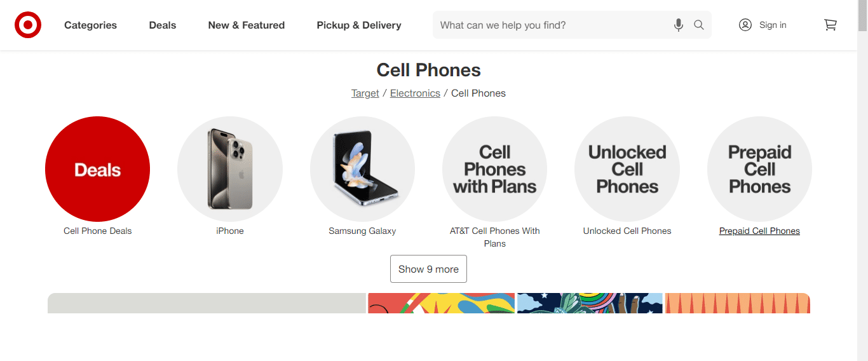Select the red Deals circle icon
Viewport: 868px width, 361px height.
coord(97,169)
